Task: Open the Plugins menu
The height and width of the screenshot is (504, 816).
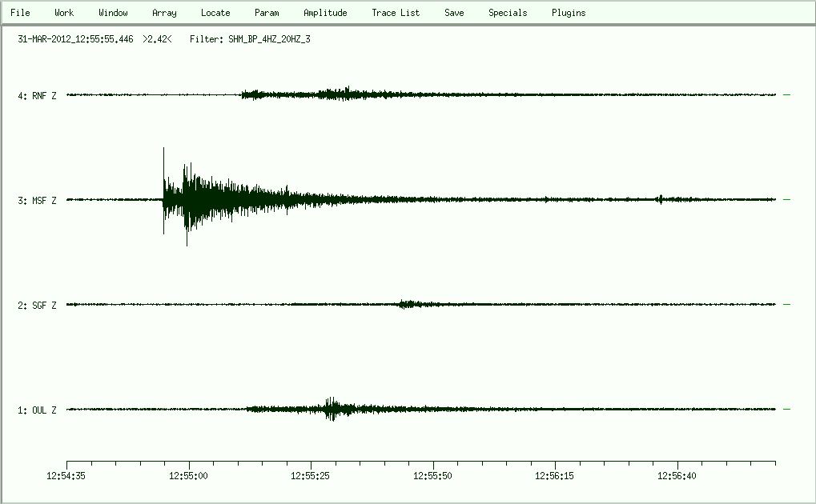Action: pos(569,13)
